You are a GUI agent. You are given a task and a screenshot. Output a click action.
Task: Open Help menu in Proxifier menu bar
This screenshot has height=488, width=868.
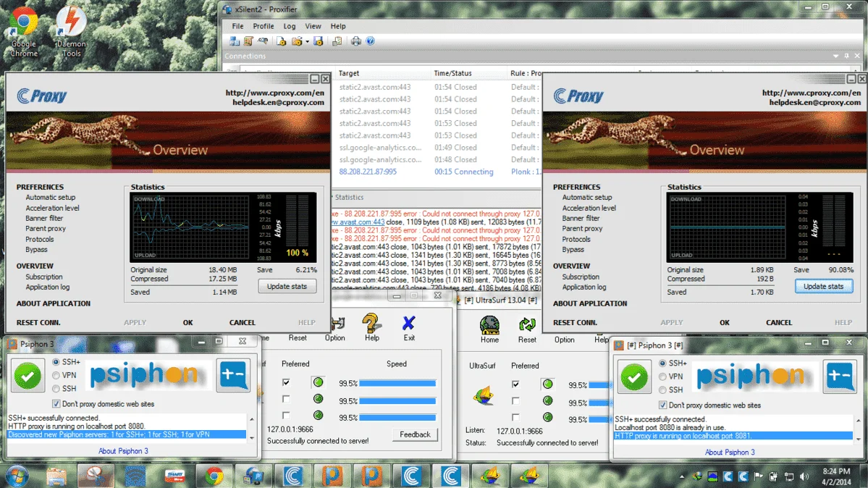[x=337, y=26]
